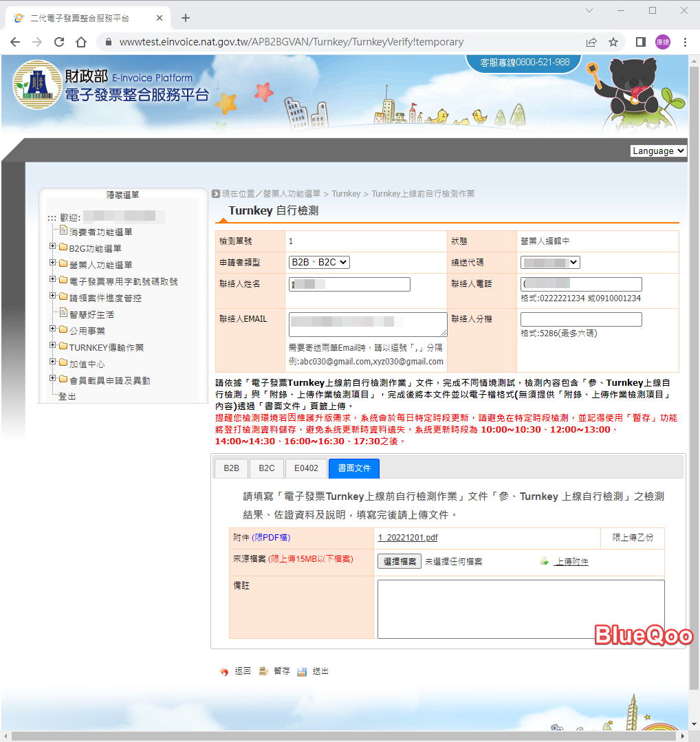Switch to the E0402 tab
This screenshot has width=700, height=742.
click(x=306, y=468)
